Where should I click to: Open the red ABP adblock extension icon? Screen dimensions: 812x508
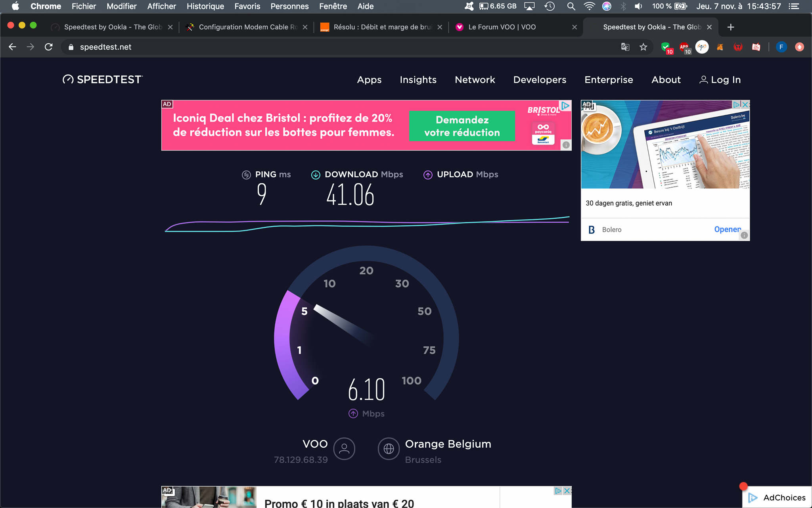pos(684,48)
